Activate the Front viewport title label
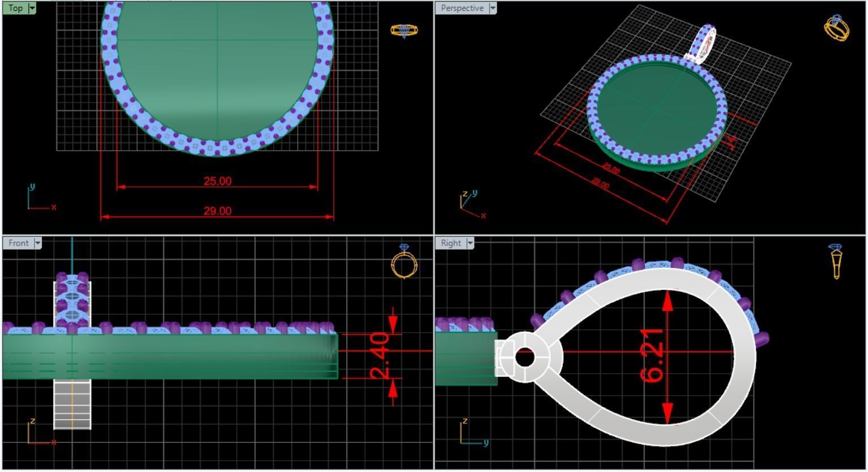The image size is (868, 472). coord(18,243)
